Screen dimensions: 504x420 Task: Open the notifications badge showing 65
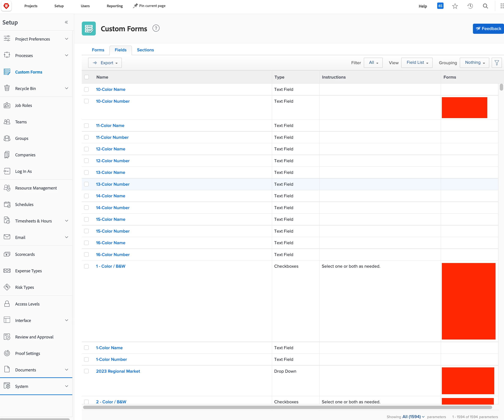[440, 6]
